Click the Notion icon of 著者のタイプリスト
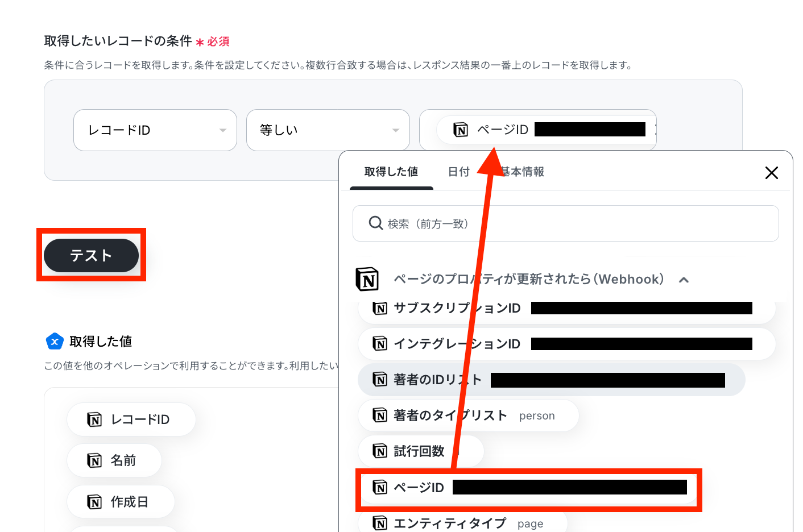 (x=380, y=415)
